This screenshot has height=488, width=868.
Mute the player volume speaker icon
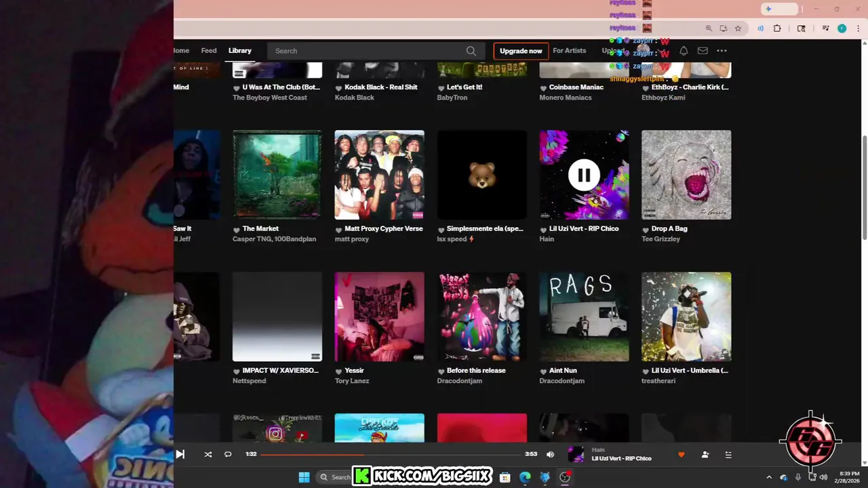pyautogui.click(x=550, y=454)
